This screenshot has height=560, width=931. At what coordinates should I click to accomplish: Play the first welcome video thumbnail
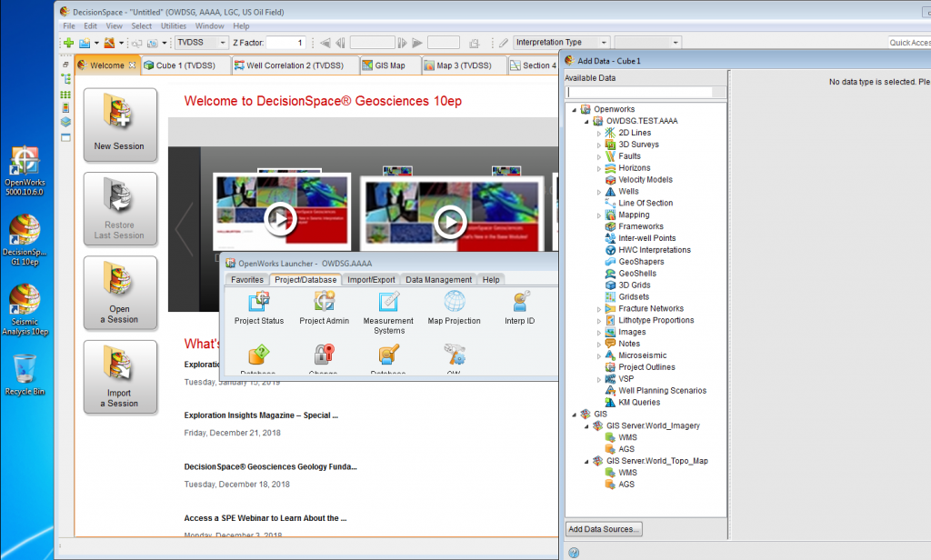click(280, 219)
